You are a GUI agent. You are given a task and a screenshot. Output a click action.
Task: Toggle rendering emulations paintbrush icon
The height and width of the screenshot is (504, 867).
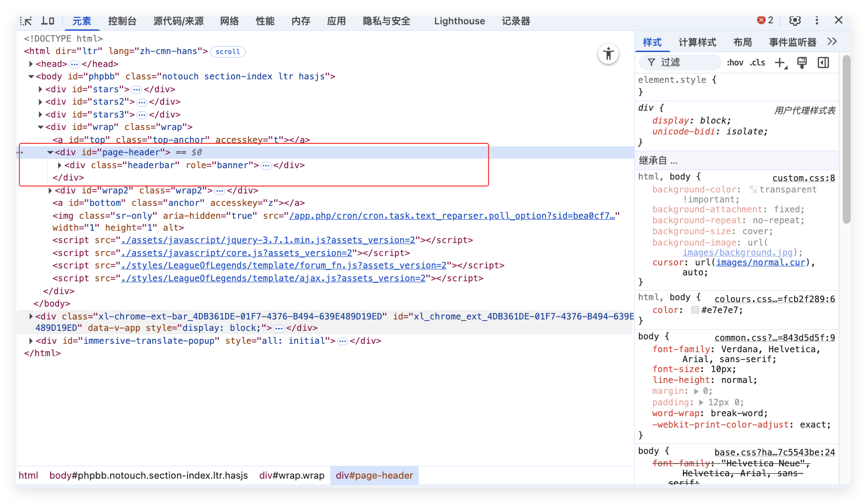click(x=802, y=63)
